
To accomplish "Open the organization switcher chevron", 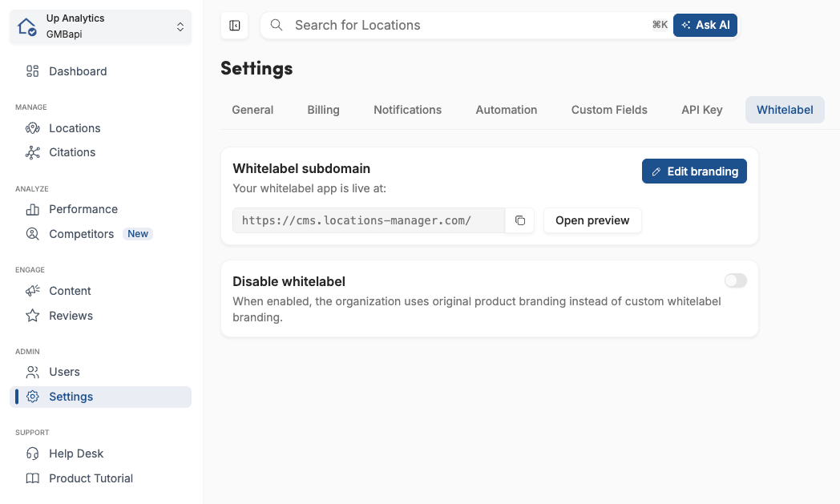I will coord(180,26).
